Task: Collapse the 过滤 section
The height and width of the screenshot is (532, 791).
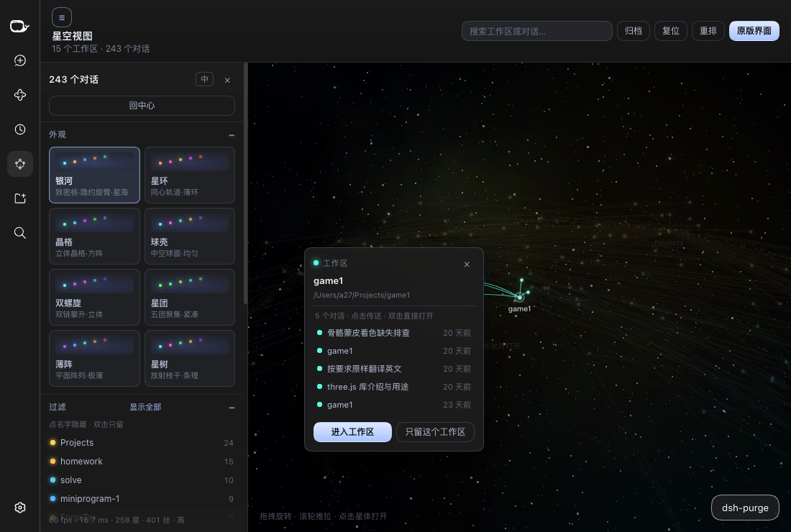Action: [x=232, y=408]
